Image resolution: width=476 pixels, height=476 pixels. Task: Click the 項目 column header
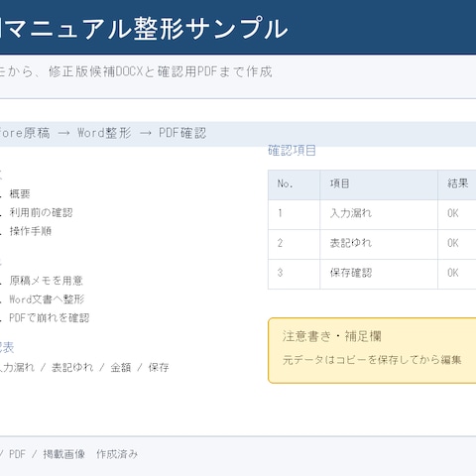339,183
